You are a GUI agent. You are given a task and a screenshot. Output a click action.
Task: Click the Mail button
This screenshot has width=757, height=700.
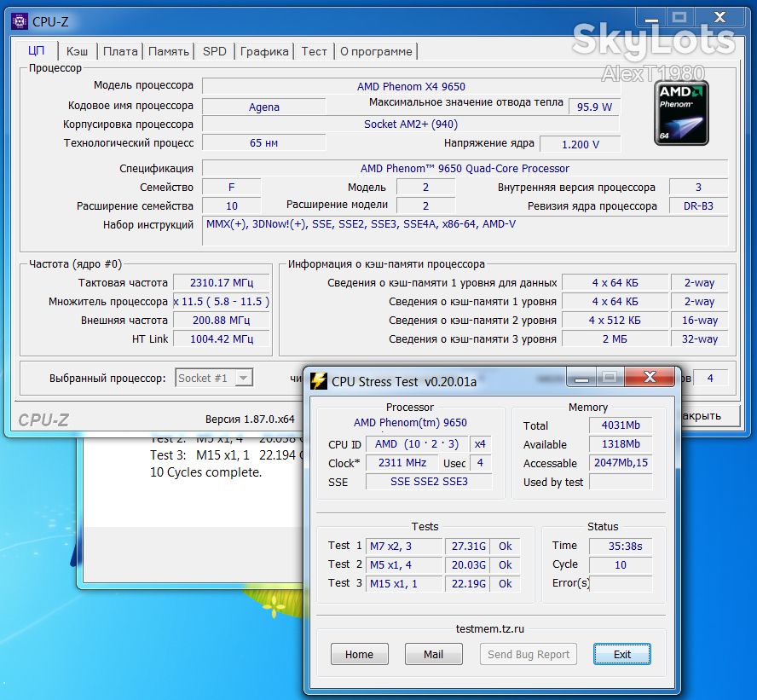433,654
